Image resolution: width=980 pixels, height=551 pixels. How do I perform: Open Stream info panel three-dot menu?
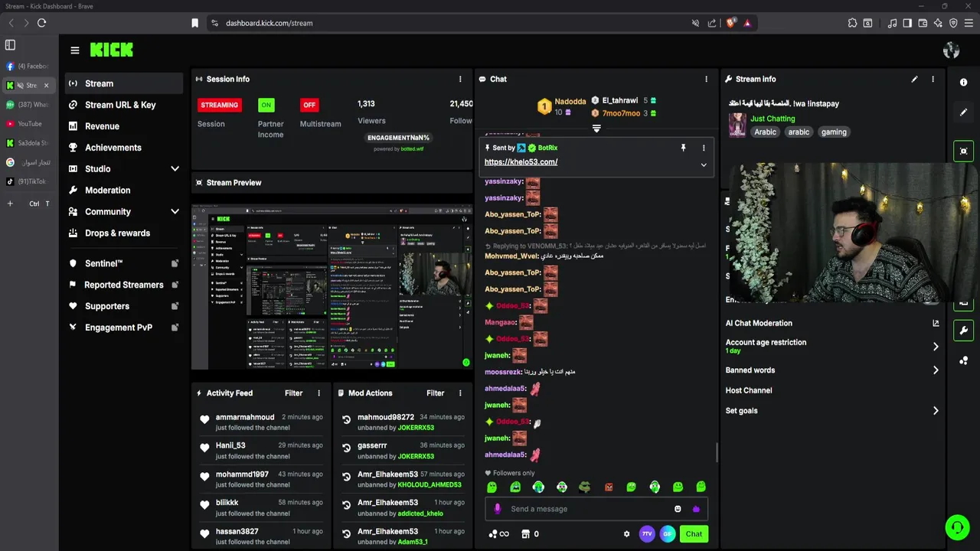point(933,79)
